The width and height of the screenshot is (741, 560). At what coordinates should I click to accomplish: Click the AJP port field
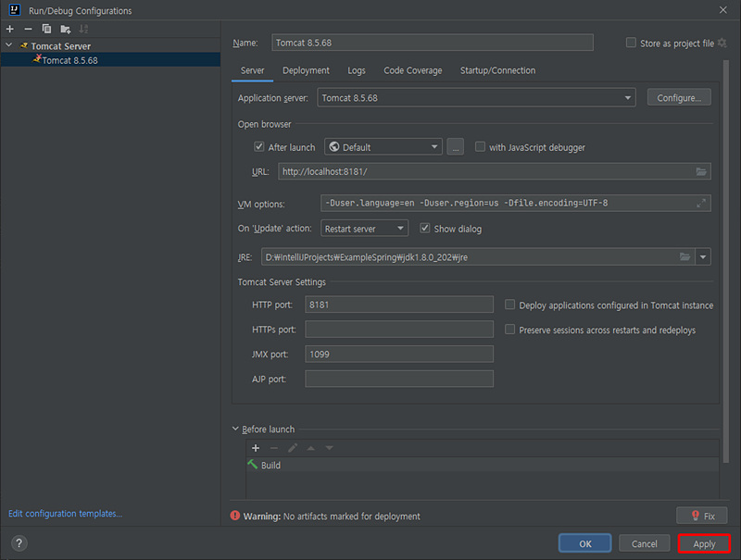(399, 379)
